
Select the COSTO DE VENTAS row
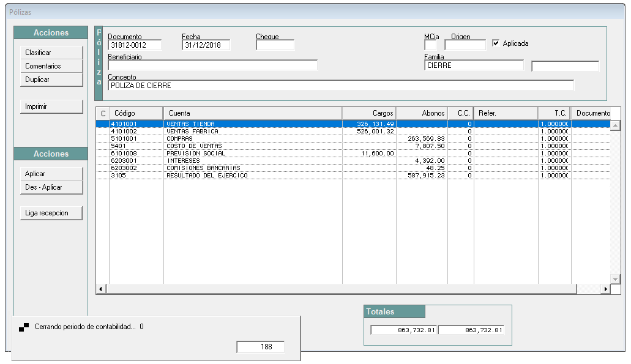(353, 146)
